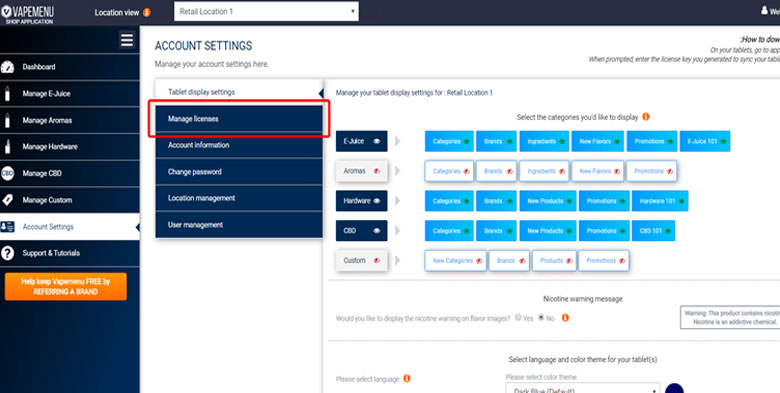Open Manage Custom sidebar item
The image size is (780, 393).
point(70,200)
